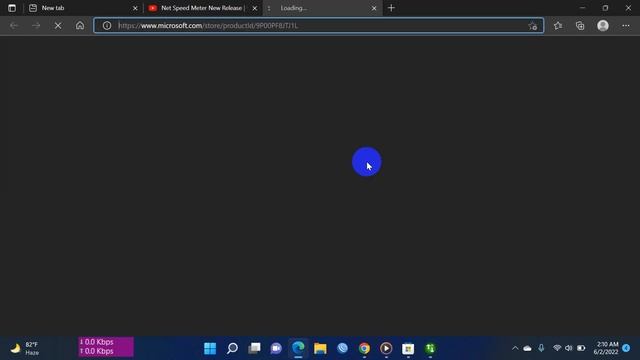This screenshot has height=360, width=640.
Task: Launch the Chat app from taskbar
Action: point(276,348)
